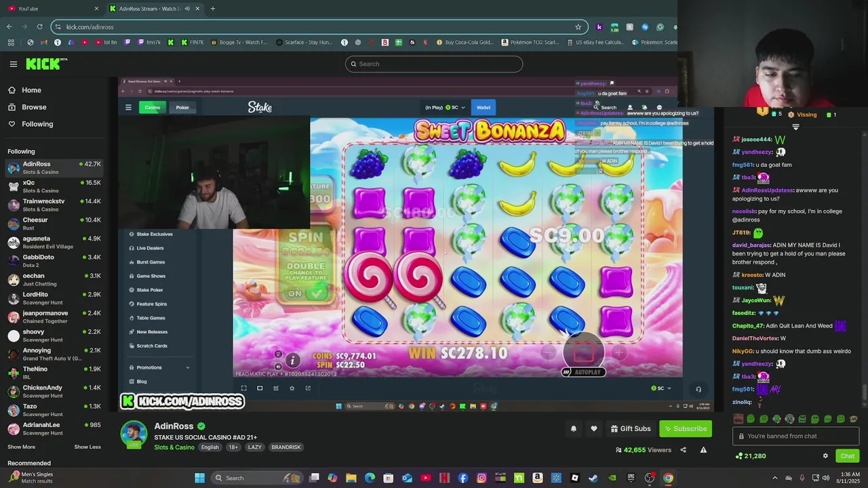
Task: Collapse the chat panel with the arrow icon
Action: [795, 127]
